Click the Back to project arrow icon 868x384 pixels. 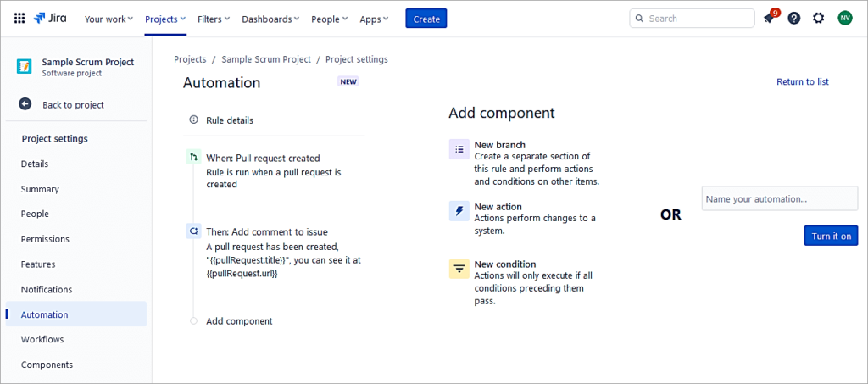[25, 104]
